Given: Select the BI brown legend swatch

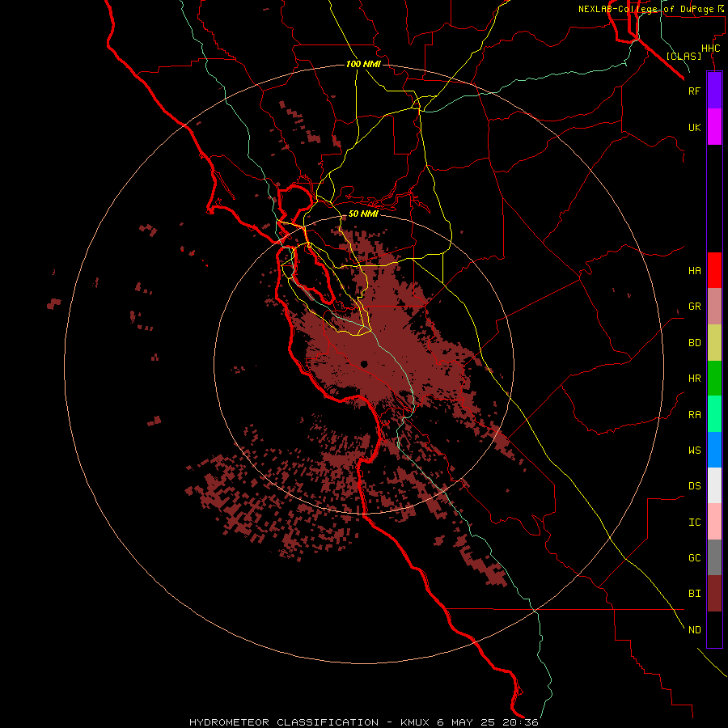Looking at the screenshot, I should [x=714, y=594].
